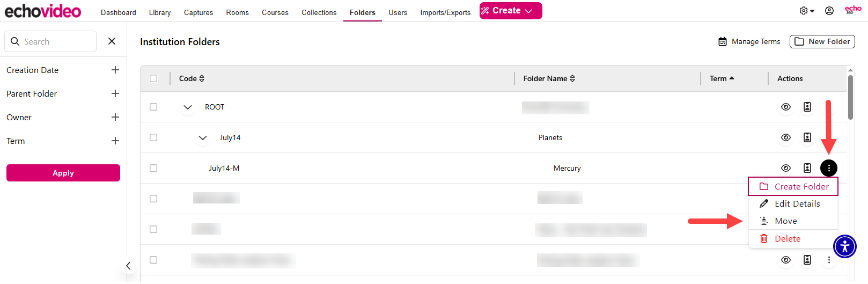Click the Mercury folder name
Viewport: 868px width, 284px height.
567,168
